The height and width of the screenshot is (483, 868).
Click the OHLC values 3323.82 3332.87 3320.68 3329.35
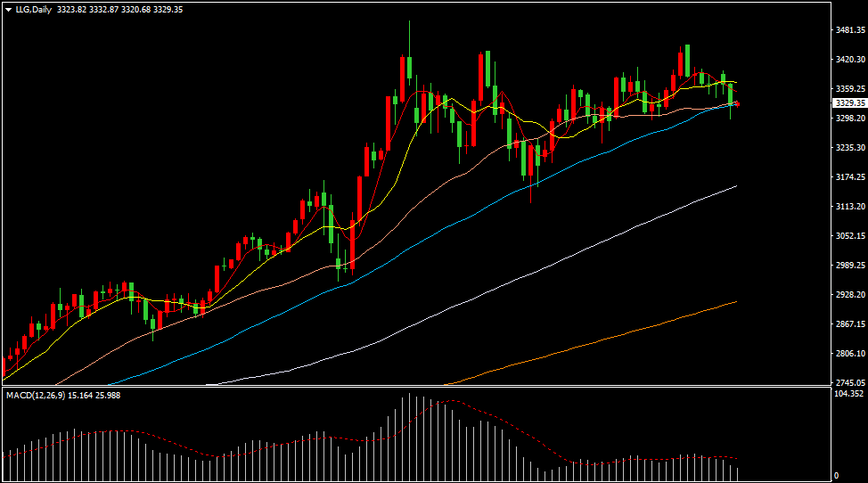click(x=119, y=10)
